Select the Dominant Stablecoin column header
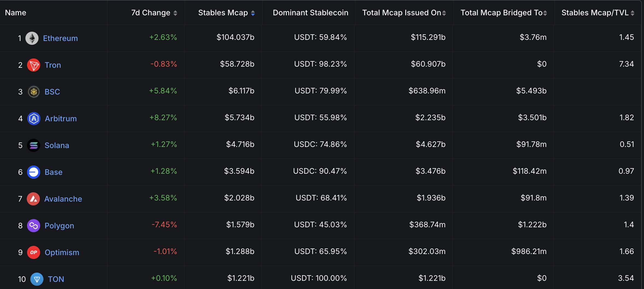 pyautogui.click(x=310, y=13)
